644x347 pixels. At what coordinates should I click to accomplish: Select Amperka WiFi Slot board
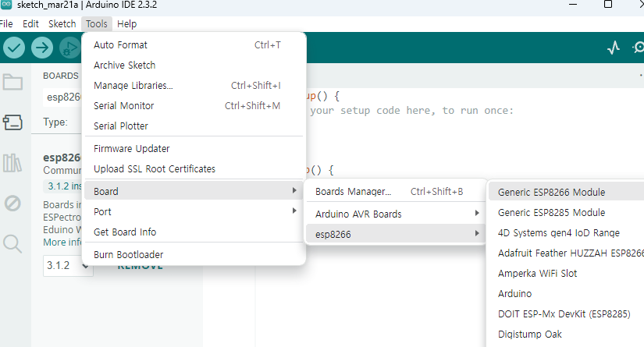pyautogui.click(x=567, y=274)
